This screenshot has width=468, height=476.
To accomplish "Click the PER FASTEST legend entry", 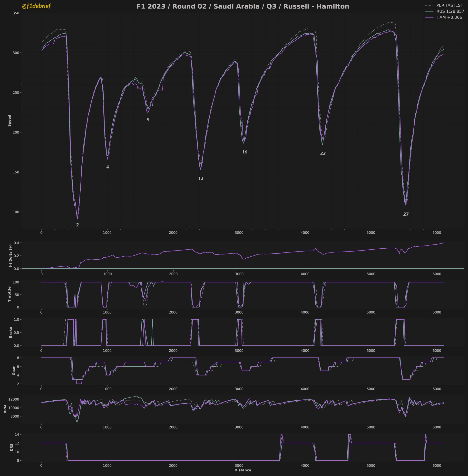I will pos(449,5).
